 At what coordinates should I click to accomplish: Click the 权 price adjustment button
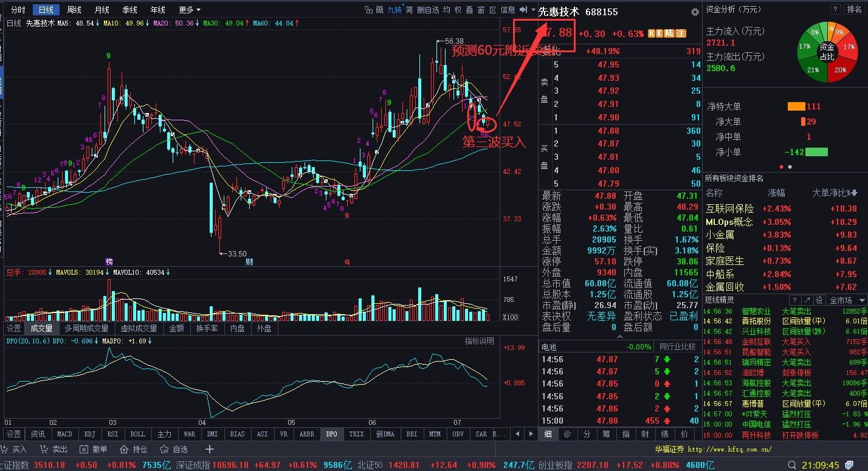[x=458, y=10]
